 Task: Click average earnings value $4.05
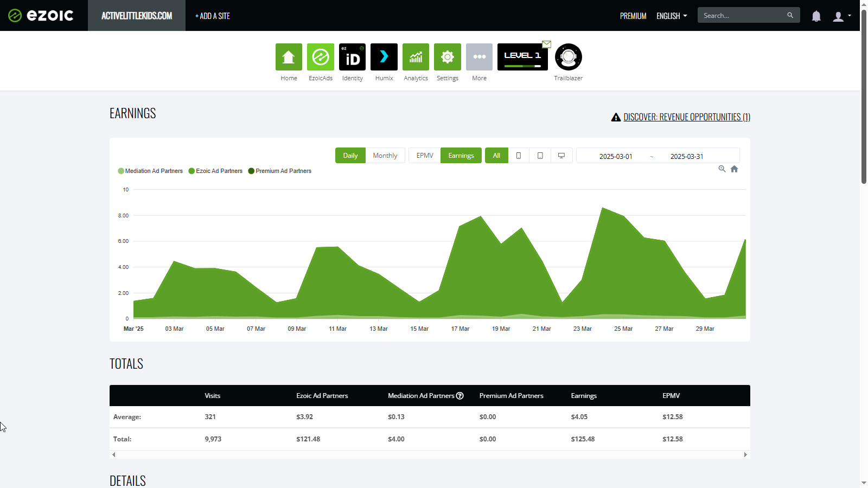click(x=579, y=417)
